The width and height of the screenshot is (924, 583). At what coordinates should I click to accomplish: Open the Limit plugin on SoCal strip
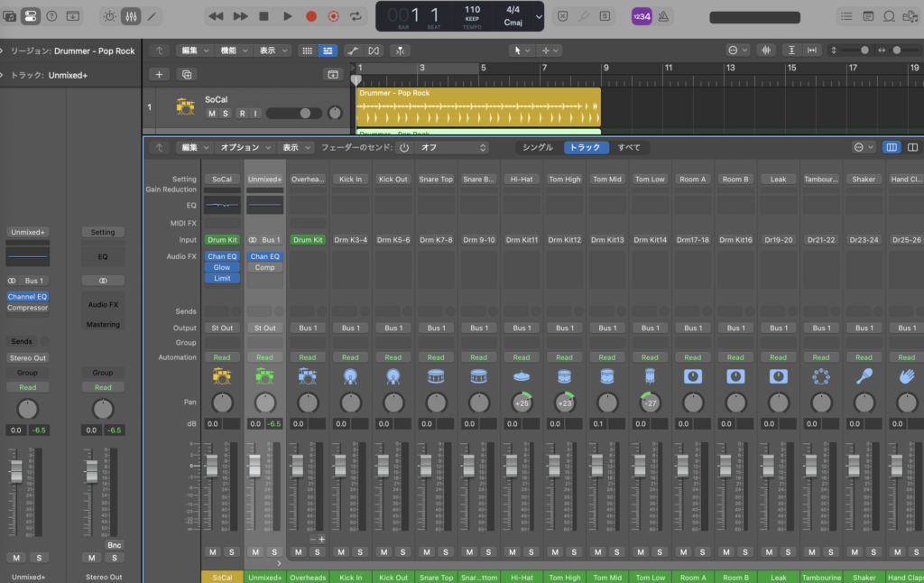222,278
